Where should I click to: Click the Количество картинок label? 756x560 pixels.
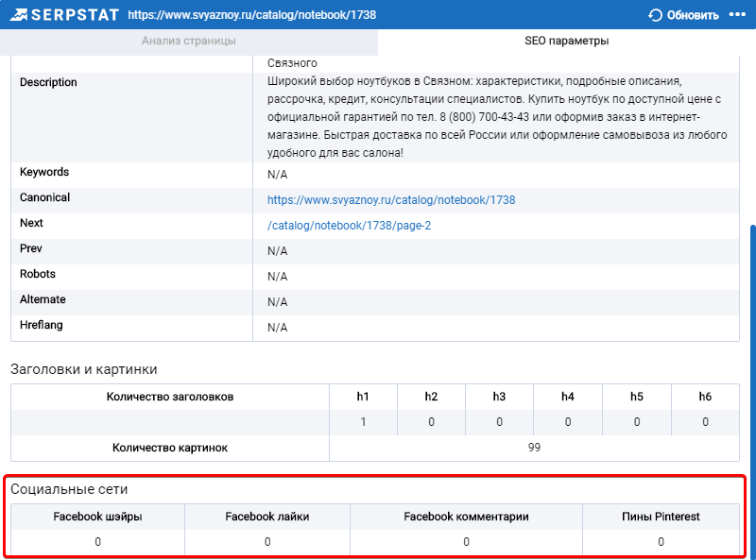[x=170, y=449]
